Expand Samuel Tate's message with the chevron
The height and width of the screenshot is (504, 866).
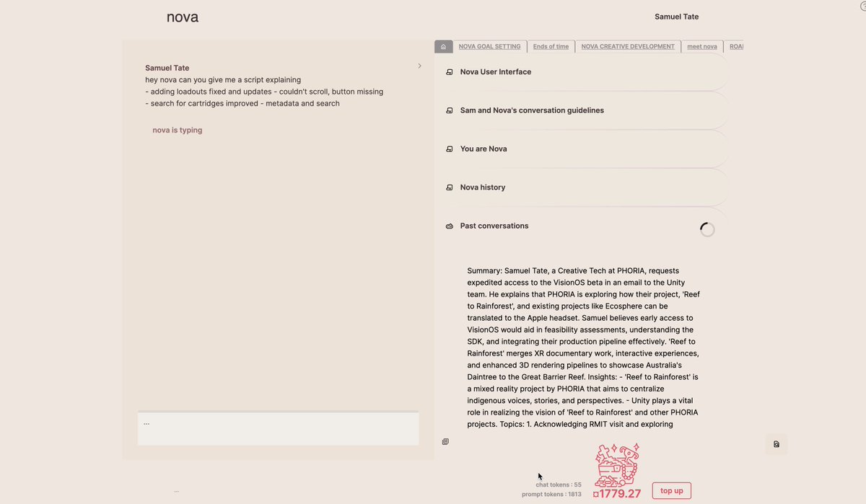[419, 66]
